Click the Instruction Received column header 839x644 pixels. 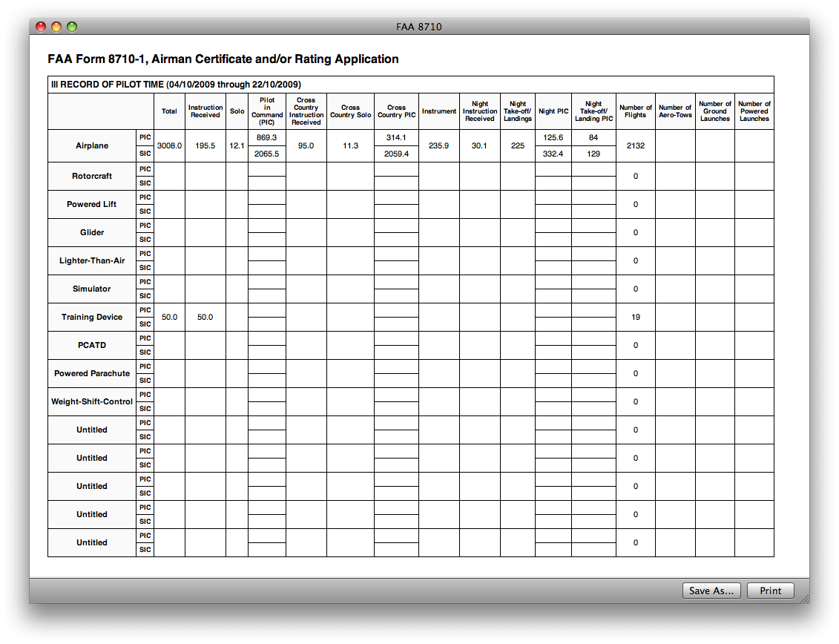tap(205, 111)
